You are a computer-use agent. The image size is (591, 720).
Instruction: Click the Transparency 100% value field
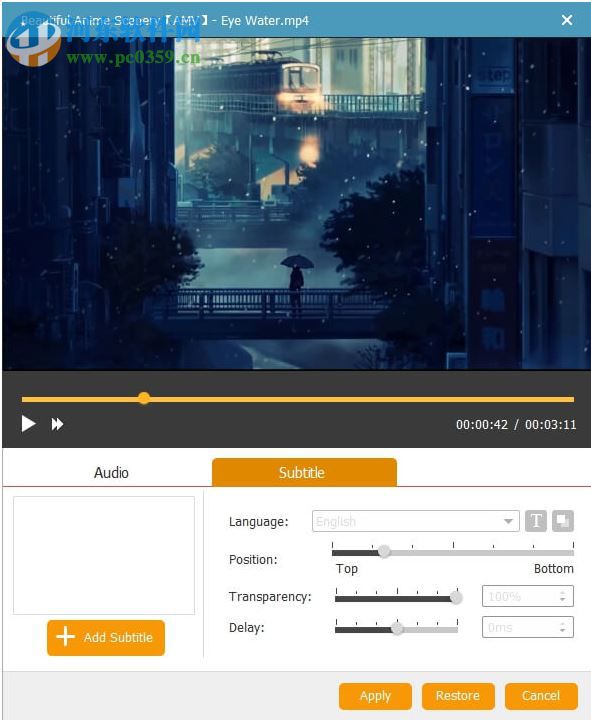(528, 596)
